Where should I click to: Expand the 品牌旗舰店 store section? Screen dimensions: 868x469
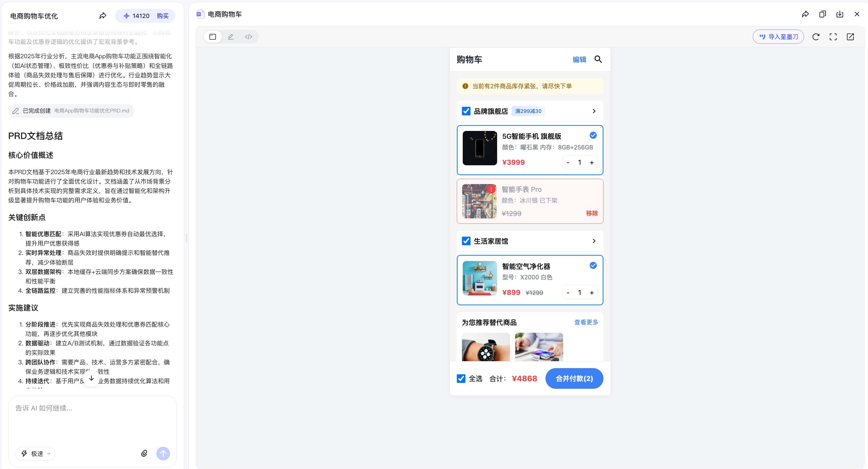click(x=594, y=111)
